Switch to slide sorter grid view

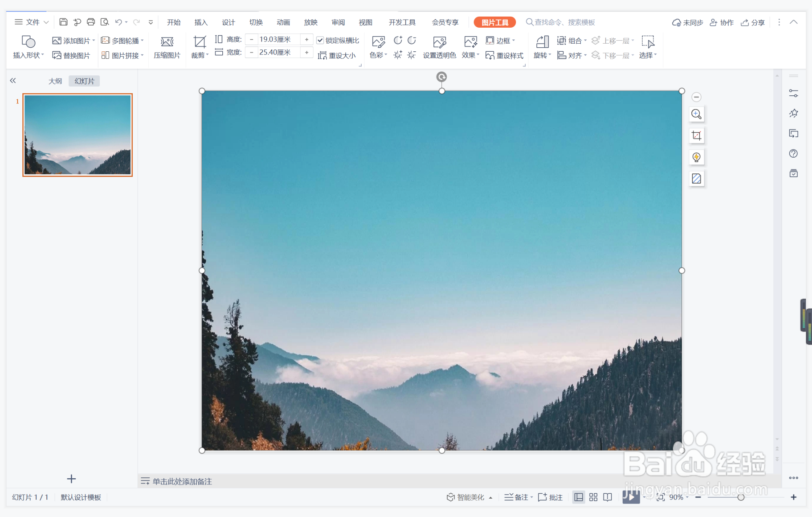tap(593, 497)
